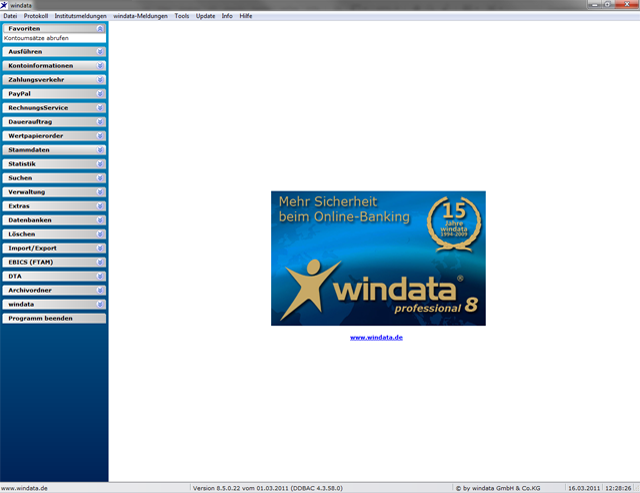Viewport: 640px width, 493px height.
Task: Click the date 16.03.2011 in status bar
Action: tap(584, 488)
